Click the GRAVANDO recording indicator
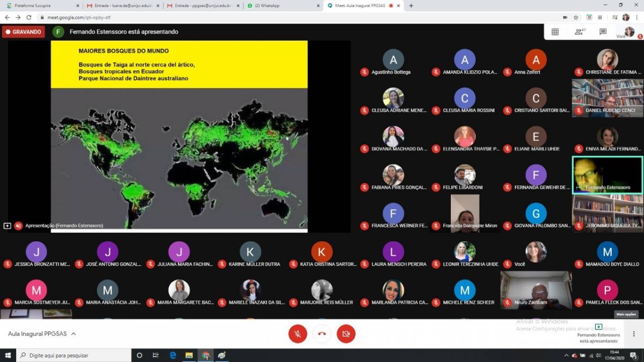 pos(23,32)
